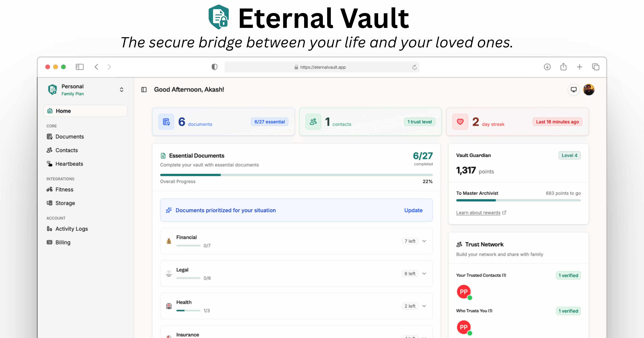Select the Activity Logs icon
The height and width of the screenshot is (338, 644).
pyautogui.click(x=50, y=229)
